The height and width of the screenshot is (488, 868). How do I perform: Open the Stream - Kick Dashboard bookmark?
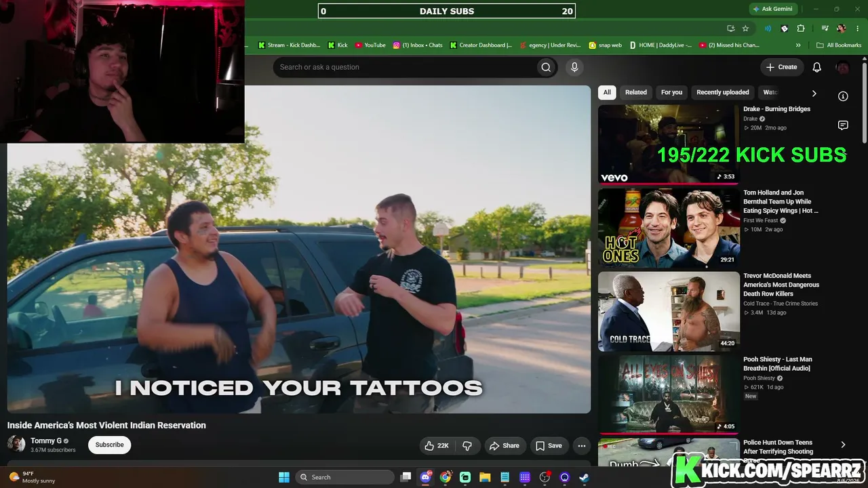289,45
